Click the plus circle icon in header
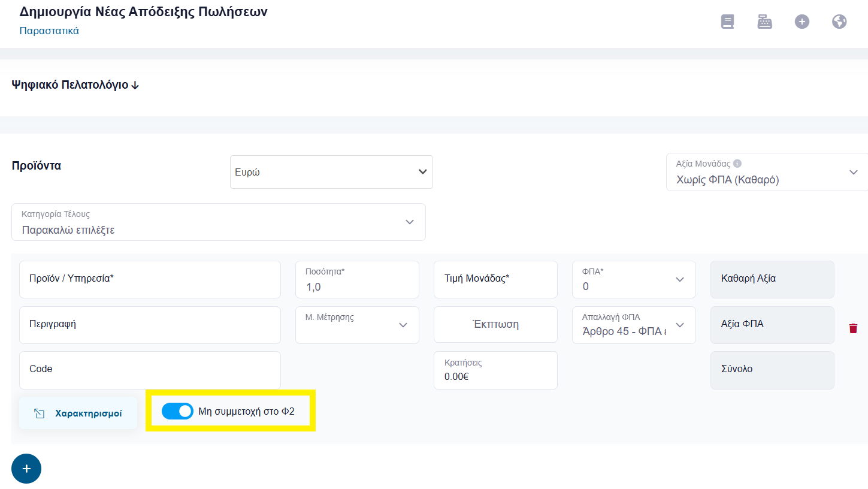868x489 pixels. tap(802, 22)
